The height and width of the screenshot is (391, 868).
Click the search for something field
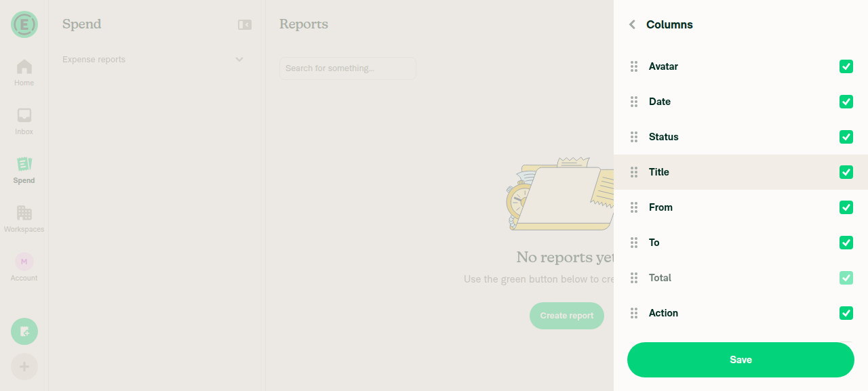pyautogui.click(x=348, y=68)
